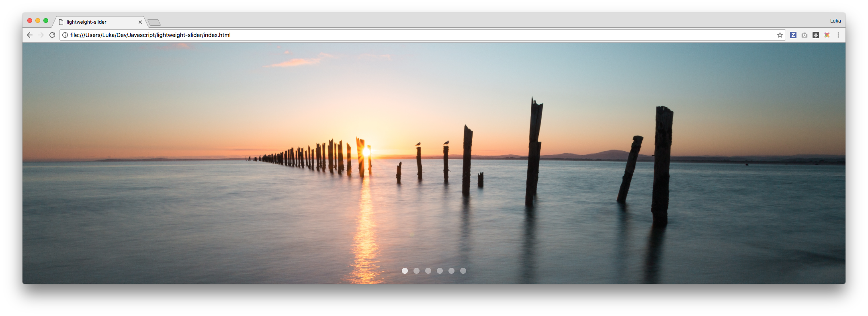This screenshot has width=868, height=316.
Task: Click the camera screenshot extension icon
Action: [805, 35]
